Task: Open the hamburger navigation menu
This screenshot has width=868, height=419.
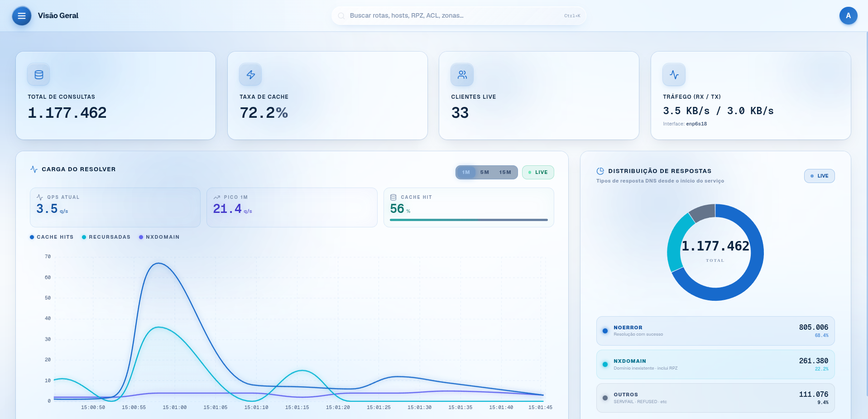Action: click(x=22, y=16)
